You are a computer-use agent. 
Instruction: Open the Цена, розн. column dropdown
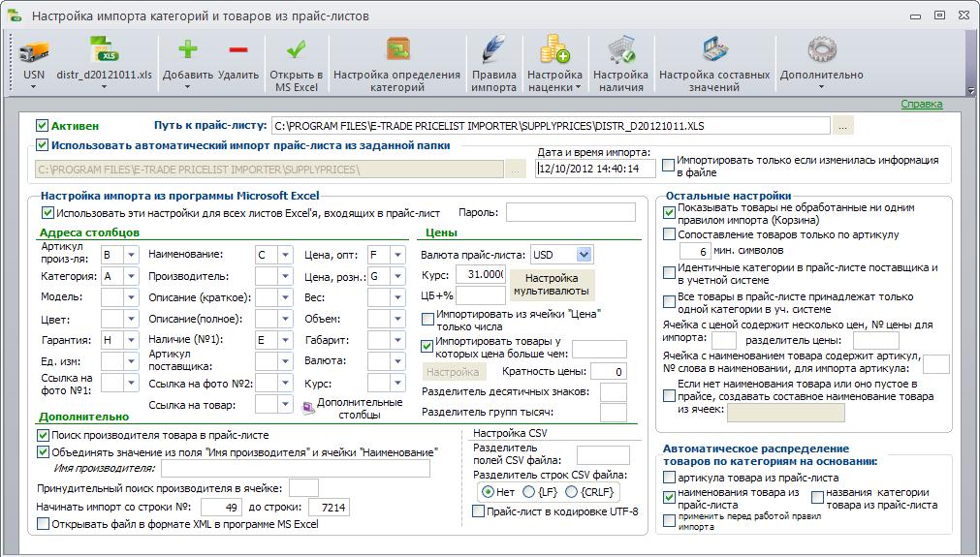pos(397,276)
